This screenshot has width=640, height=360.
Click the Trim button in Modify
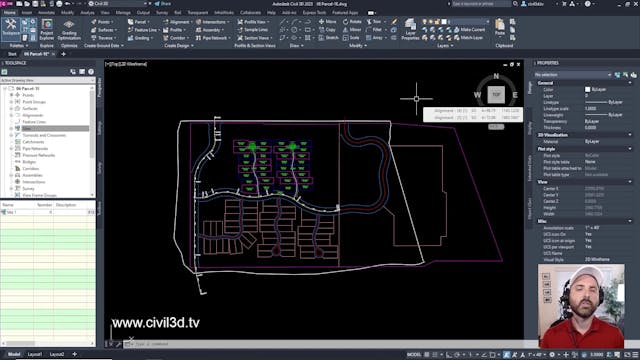(375, 22)
